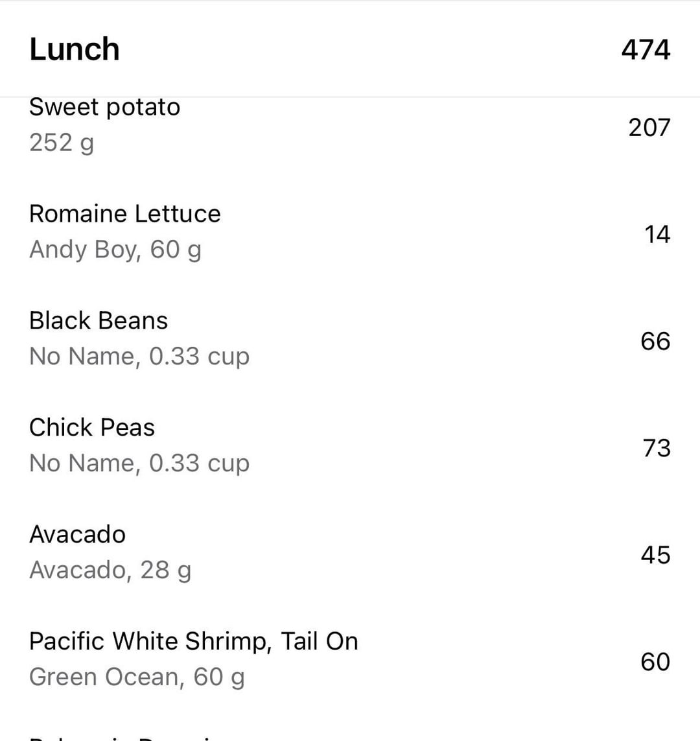Open the Avacado entry title
Viewport: 700px width, 741px height.
(x=77, y=535)
